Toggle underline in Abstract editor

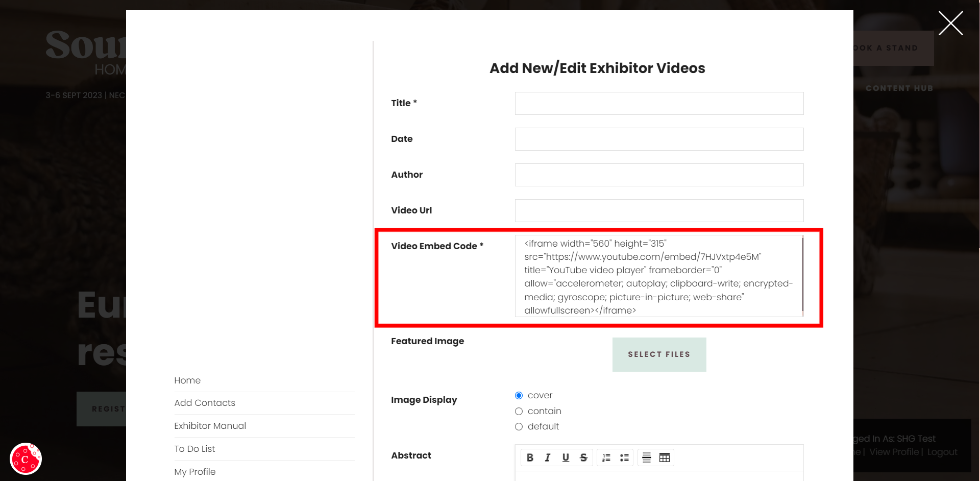566,458
